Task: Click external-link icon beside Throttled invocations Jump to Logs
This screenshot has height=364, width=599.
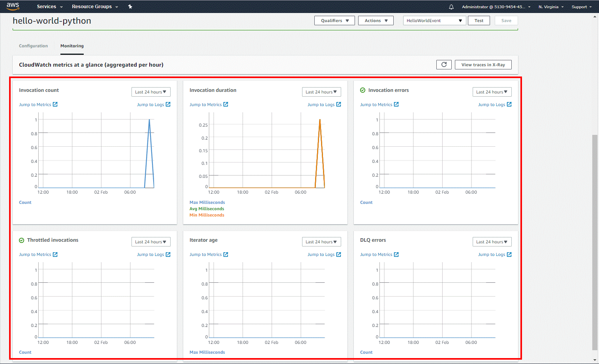Action: click(168, 254)
